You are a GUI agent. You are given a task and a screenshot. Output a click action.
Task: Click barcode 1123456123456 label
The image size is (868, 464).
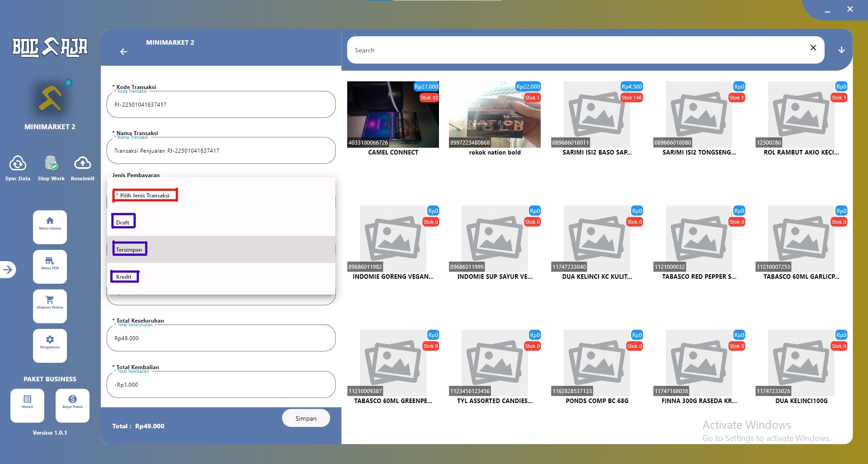[x=470, y=391]
